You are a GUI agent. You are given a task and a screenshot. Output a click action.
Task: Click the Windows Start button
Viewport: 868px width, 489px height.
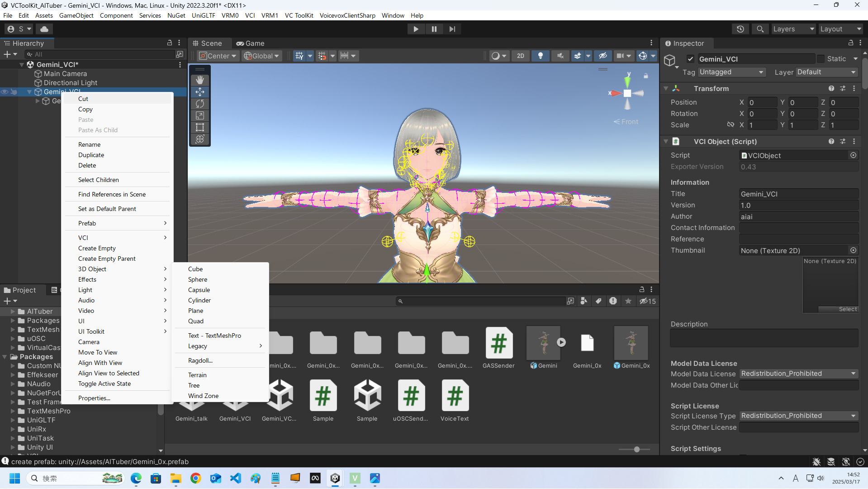coord(14,478)
